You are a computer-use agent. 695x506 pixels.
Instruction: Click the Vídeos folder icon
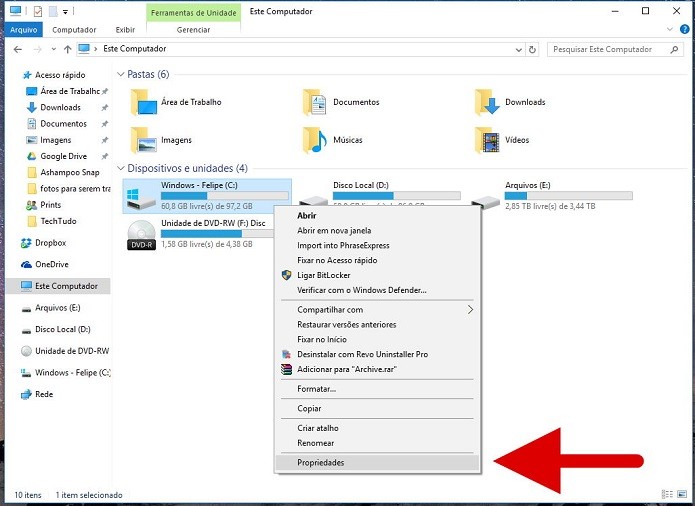pos(487,140)
